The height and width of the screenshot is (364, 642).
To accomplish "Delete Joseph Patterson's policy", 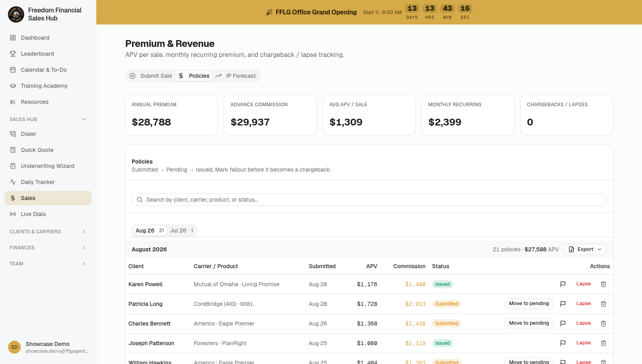I will coord(603,343).
